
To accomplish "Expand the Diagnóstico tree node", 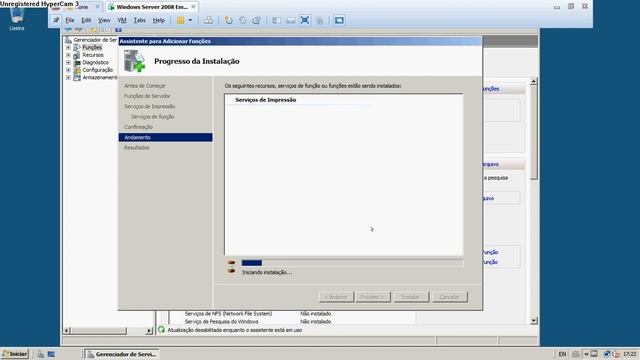I will coord(68,62).
